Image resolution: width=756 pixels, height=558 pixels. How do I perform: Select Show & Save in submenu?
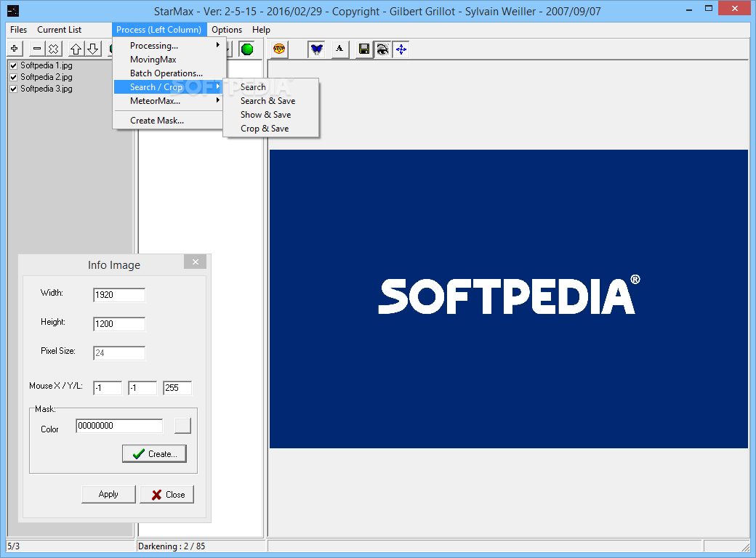tap(271, 115)
